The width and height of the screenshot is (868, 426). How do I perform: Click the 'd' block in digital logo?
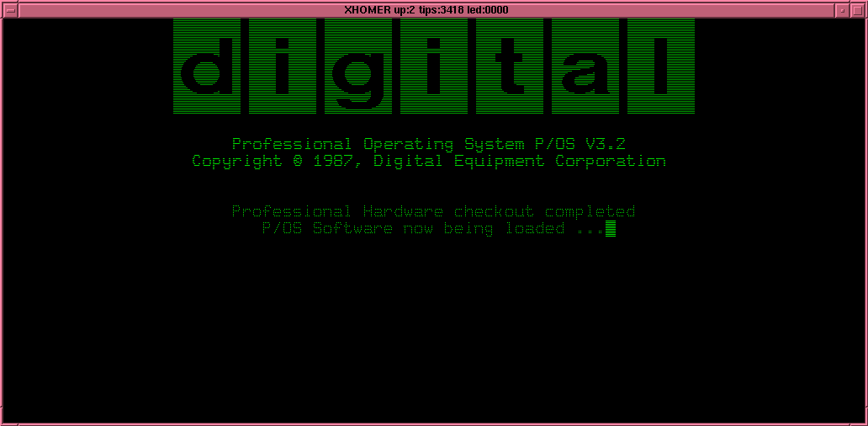click(x=206, y=67)
